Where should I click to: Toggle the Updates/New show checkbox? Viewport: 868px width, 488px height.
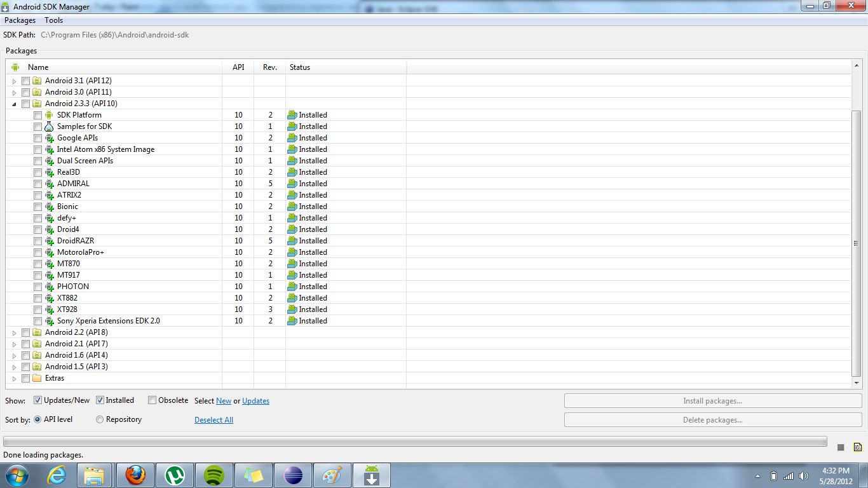pyautogui.click(x=37, y=400)
